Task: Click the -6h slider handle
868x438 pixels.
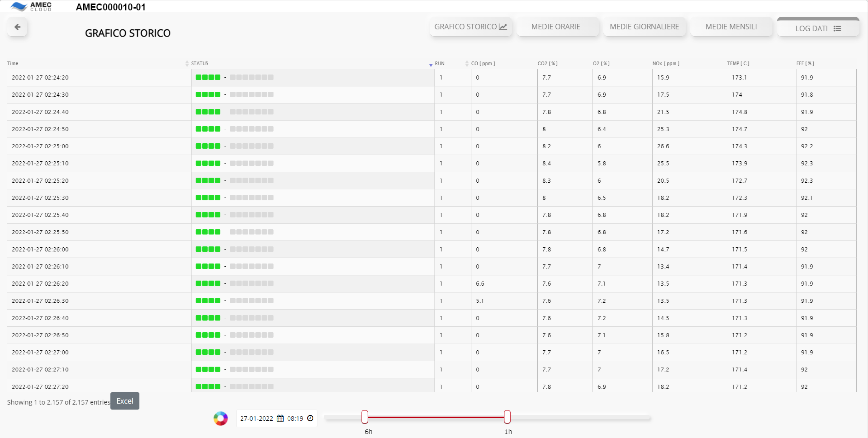Action: 365,417
